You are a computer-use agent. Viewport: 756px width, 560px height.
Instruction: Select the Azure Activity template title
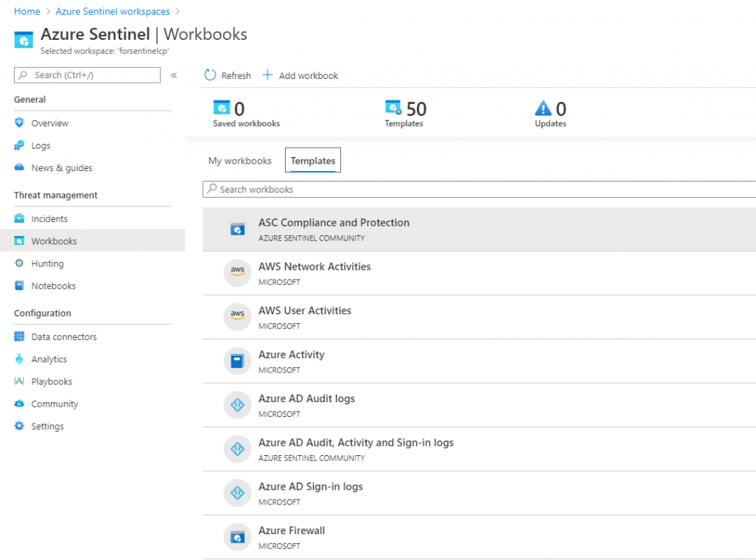point(291,354)
